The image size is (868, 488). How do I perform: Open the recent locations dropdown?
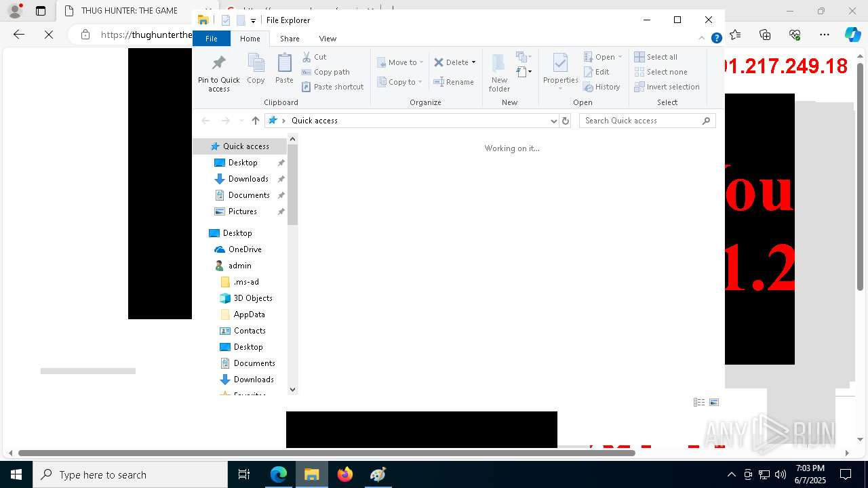(241, 121)
